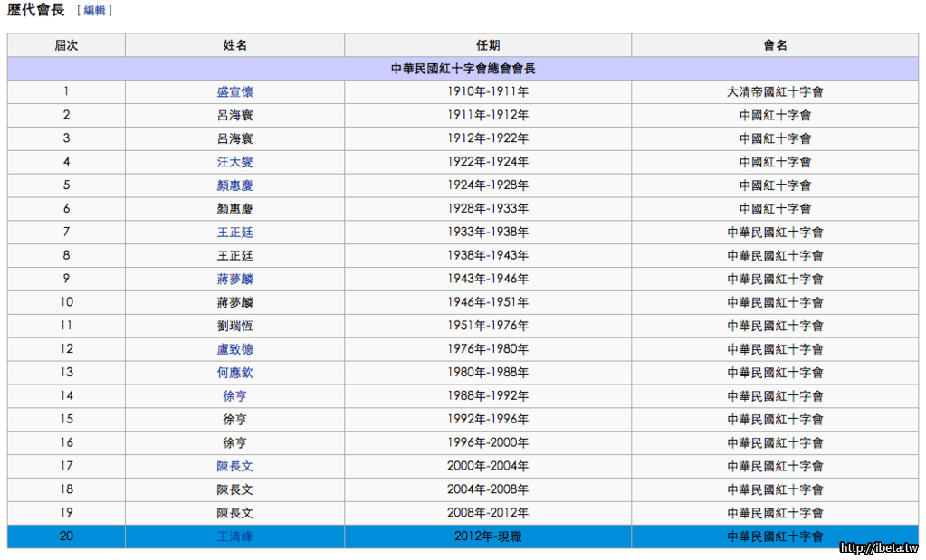The image size is (926, 560).
Task: Click the 姓名 column header
Action: (x=234, y=45)
